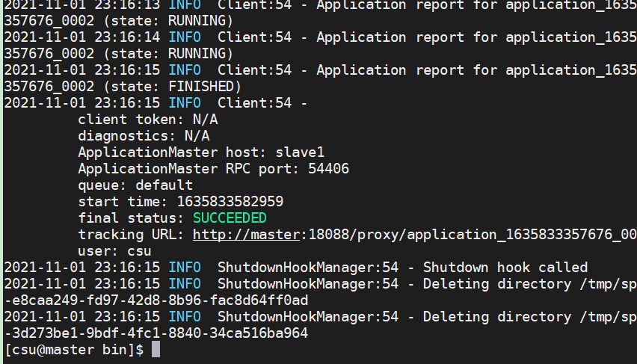Click 'Shutdown hook called' message
The image size is (637, 364).
(505, 268)
